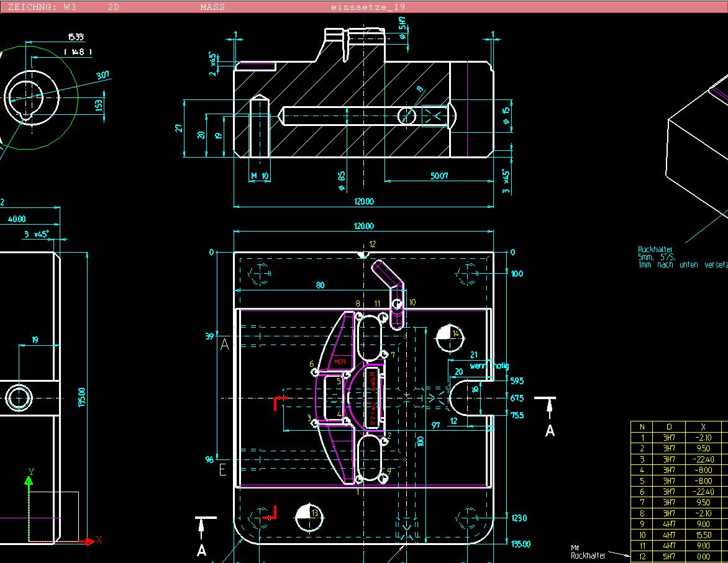Select the 80 dimension in plan view
This screenshot has height=563, width=728.
tap(321, 285)
